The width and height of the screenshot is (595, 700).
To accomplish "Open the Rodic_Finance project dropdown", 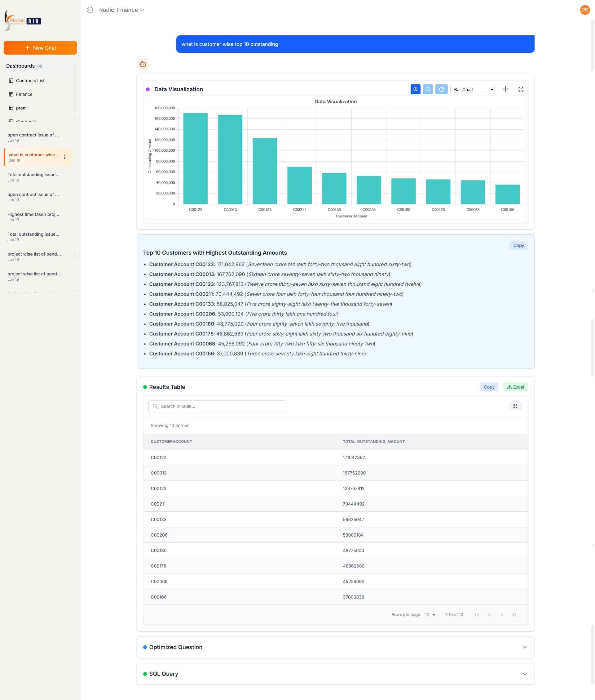I will (122, 10).
